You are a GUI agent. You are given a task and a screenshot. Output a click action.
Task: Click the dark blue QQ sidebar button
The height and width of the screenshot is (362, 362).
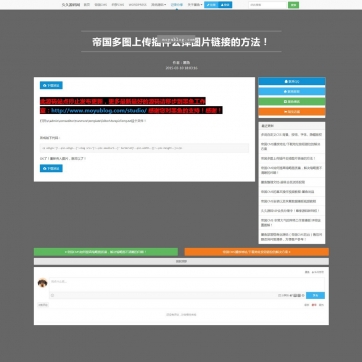coord(292,81)
